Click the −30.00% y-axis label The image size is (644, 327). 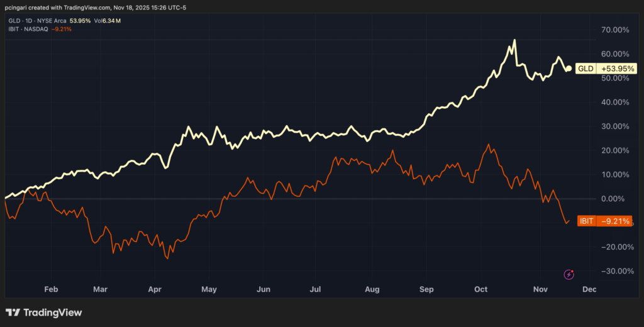tap(616, 271)
